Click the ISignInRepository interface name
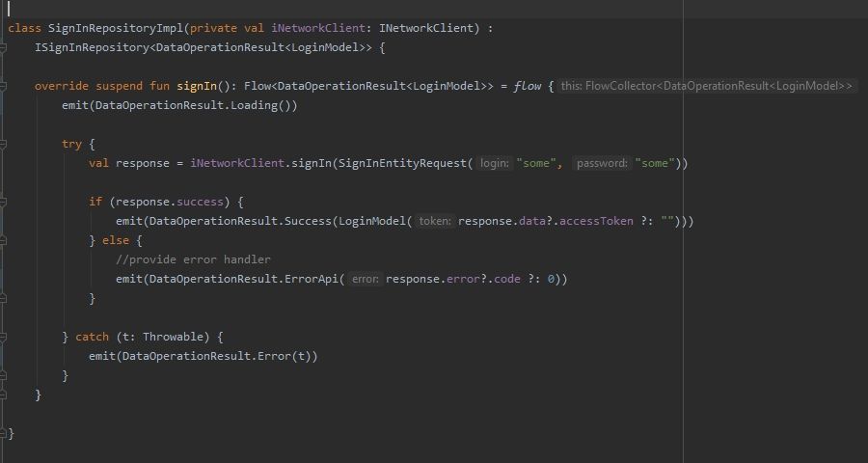Image resolution: width=868 pixels, height=463 pixels. coord(92,47)
